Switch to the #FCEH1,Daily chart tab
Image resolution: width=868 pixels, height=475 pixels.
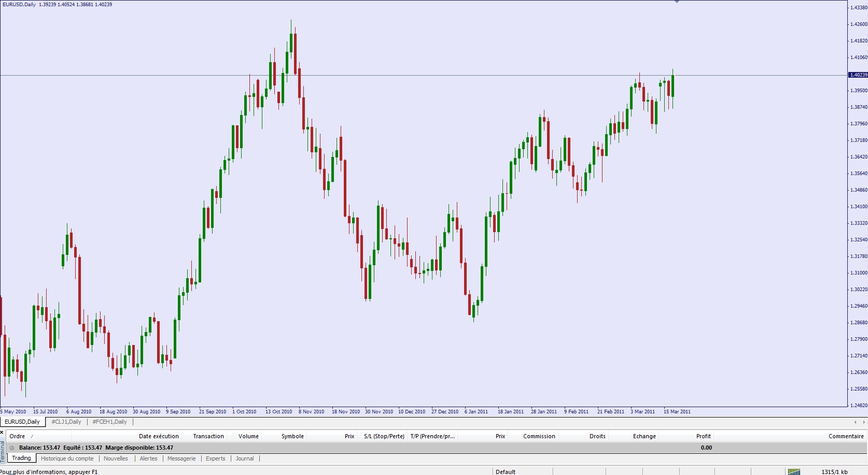109,422
